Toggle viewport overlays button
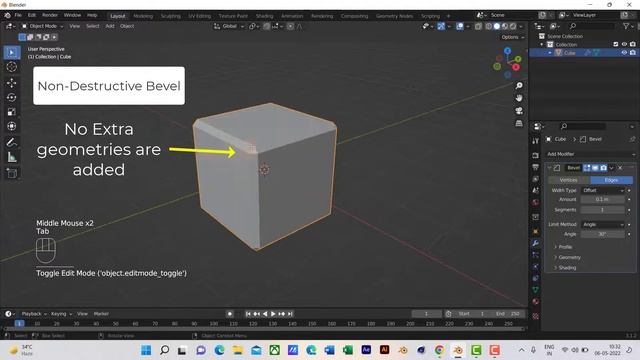640x360 pixels. click(460, 26)
